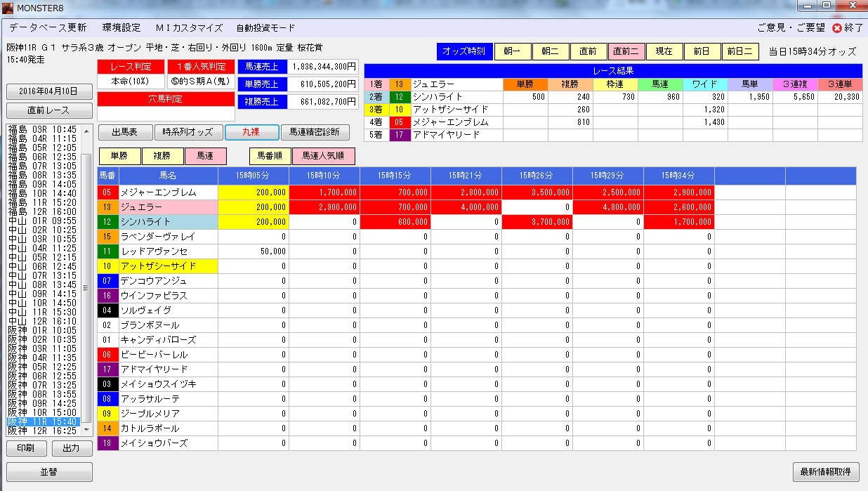Select 阪神 12R 16:25 in race list
868x491 pixels.
42,431
